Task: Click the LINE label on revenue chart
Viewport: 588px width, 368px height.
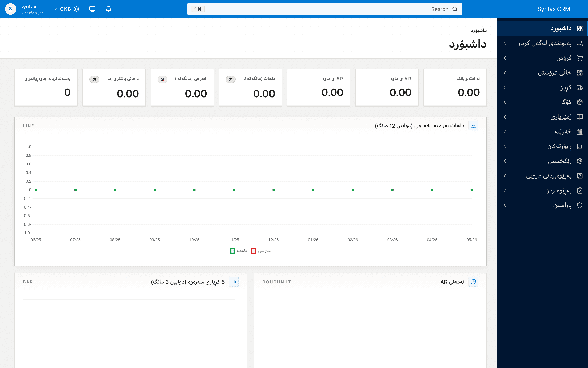Action: coord(28,126)
